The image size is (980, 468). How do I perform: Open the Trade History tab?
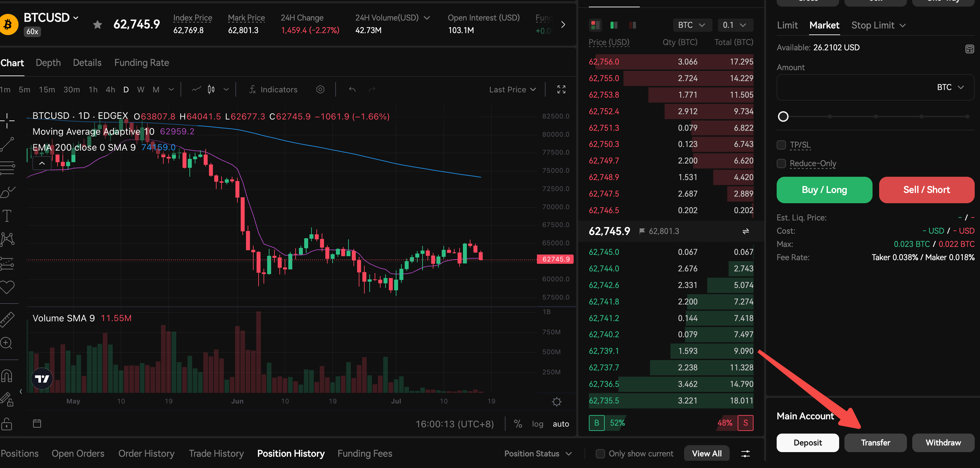coord(216,453)
